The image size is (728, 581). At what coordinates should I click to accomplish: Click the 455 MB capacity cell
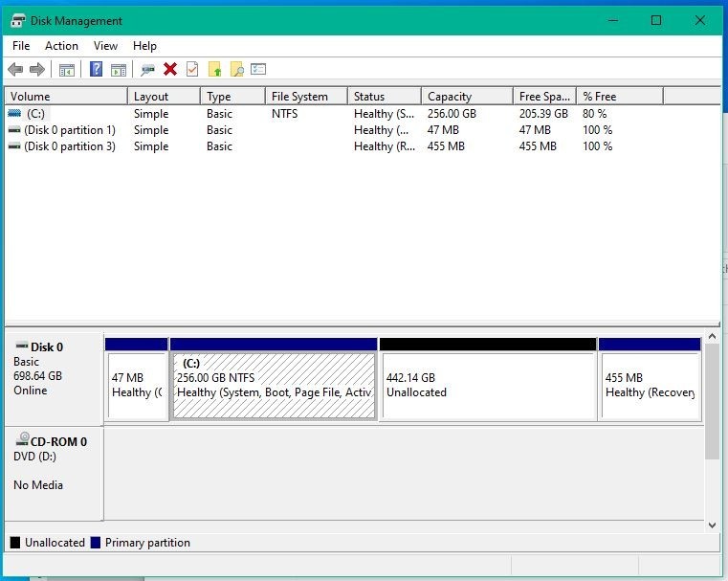click(x=446, y=146)
